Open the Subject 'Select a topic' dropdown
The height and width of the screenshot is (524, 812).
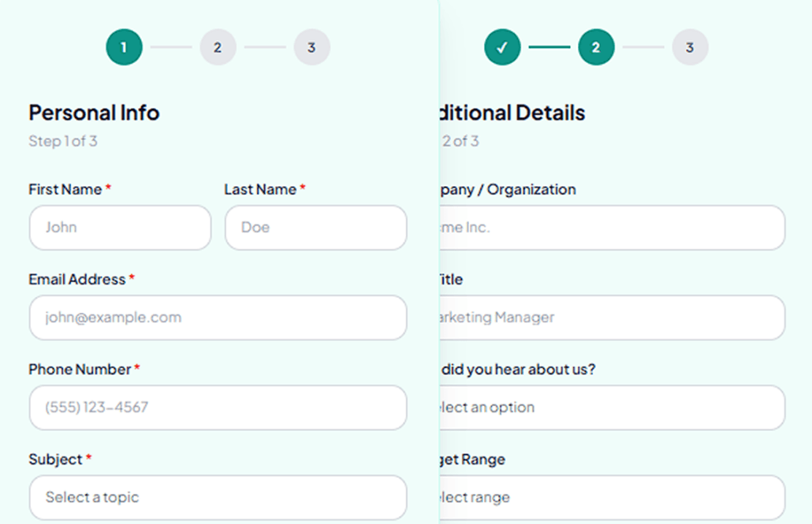(218, 497)
